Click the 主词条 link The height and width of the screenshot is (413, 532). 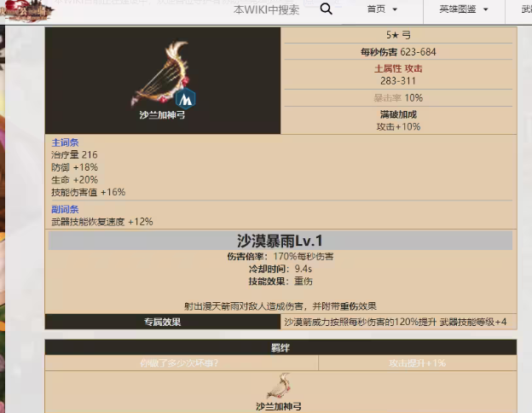65,143
